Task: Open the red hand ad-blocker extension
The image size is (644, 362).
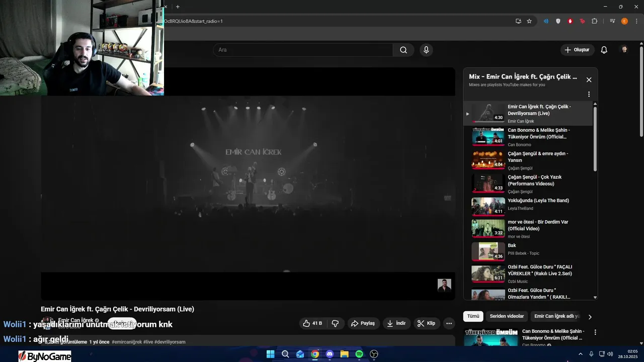Action: click(x=570, y=21)
